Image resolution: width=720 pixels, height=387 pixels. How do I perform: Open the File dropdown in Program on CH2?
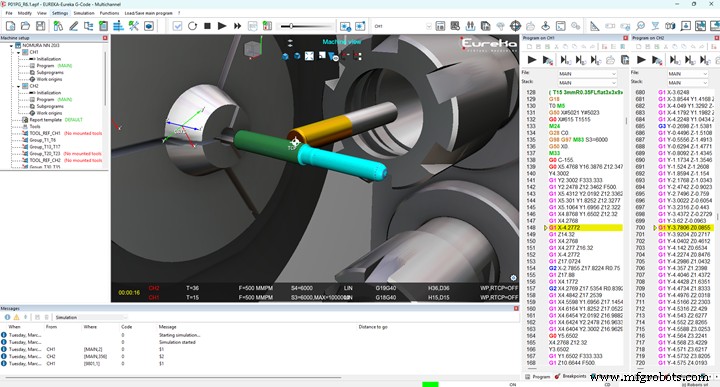687,73
